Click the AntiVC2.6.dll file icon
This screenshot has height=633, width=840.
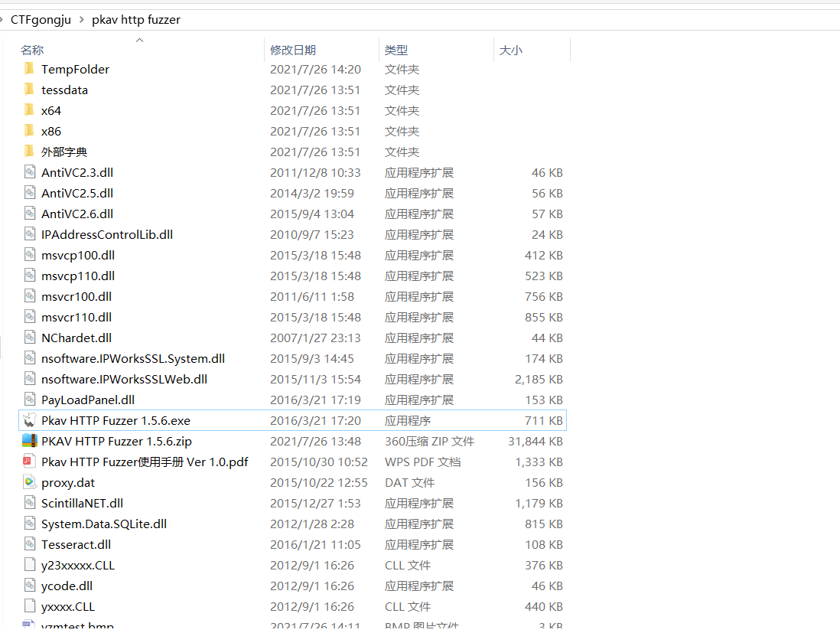[30, 214]
